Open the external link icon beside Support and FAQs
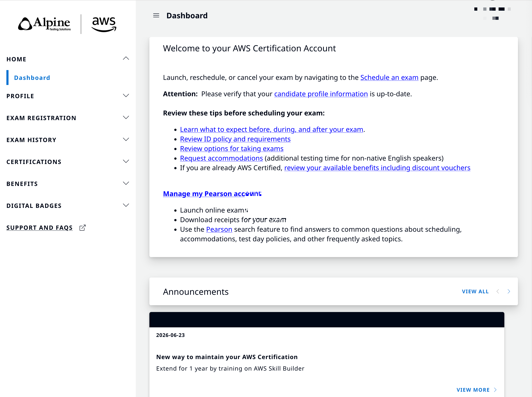Image resolution: width=532 pixels, height=397 pixels. tap(82, 228)
